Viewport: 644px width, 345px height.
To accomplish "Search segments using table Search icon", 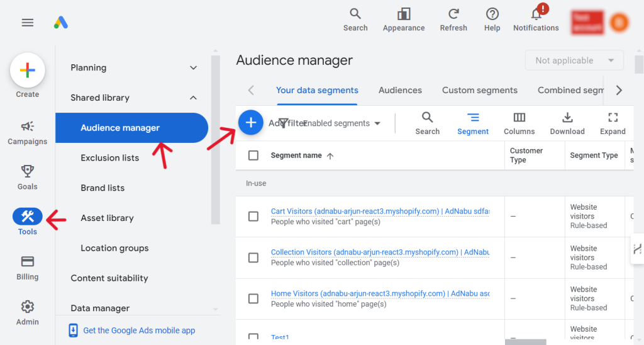I will (x=427, y=123).
